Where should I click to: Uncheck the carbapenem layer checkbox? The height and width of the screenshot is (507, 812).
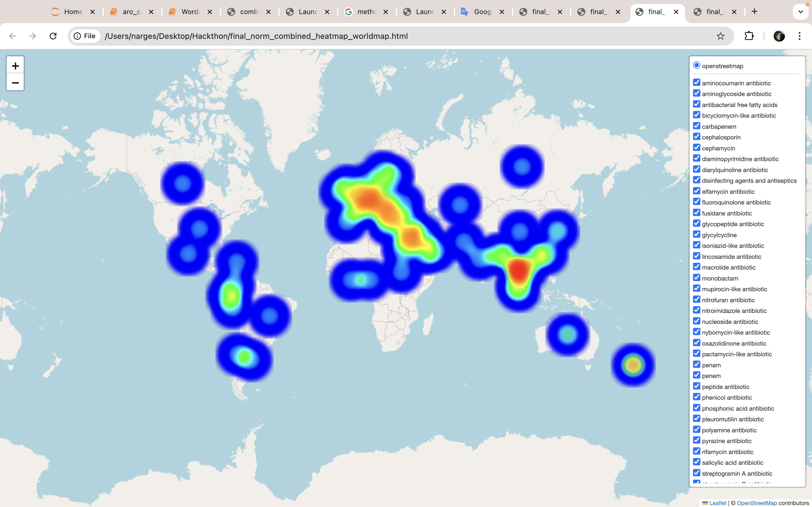pos(697,126)
